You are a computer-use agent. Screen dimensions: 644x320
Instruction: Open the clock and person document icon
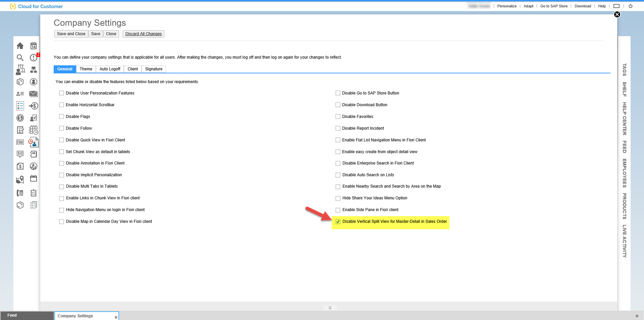click(34, 142)
